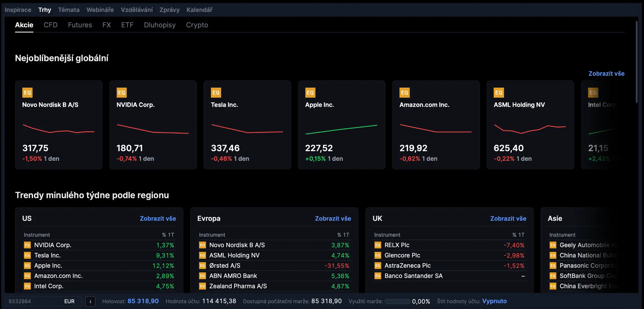Open the Kalendář menu item
Viewport: 644px width, 309px height.
199,10
